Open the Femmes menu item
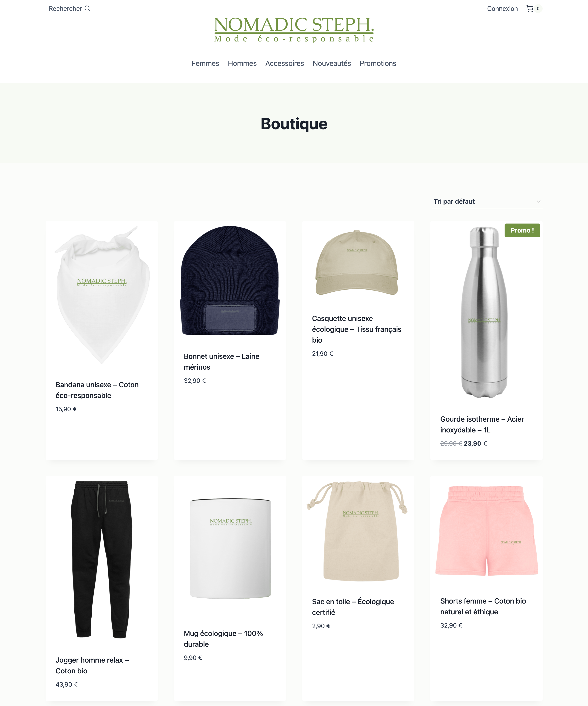Image resolution: width=588 pixels, height=706 pixels. (205, 63)
